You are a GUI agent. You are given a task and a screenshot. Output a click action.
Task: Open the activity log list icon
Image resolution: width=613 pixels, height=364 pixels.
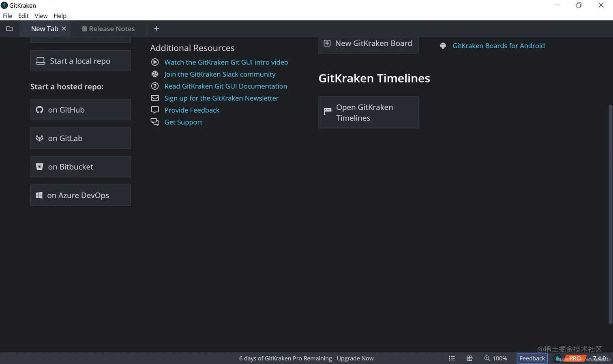pos(452,358)
